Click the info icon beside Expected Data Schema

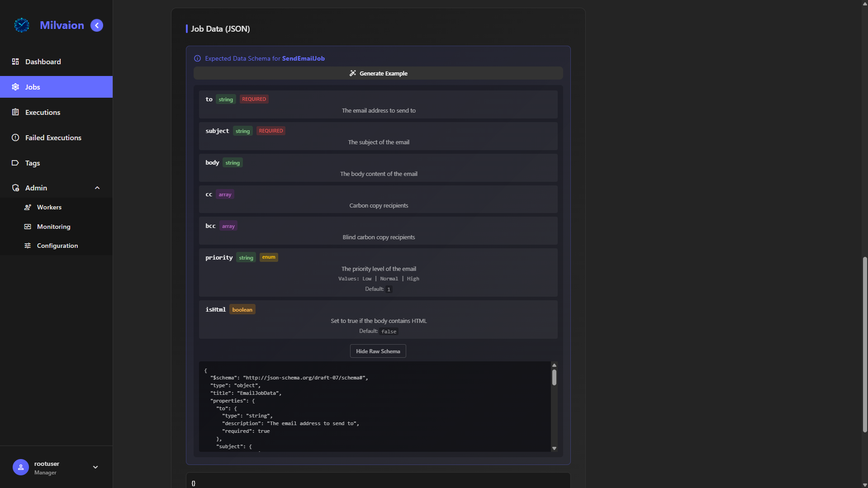[197, 58]
